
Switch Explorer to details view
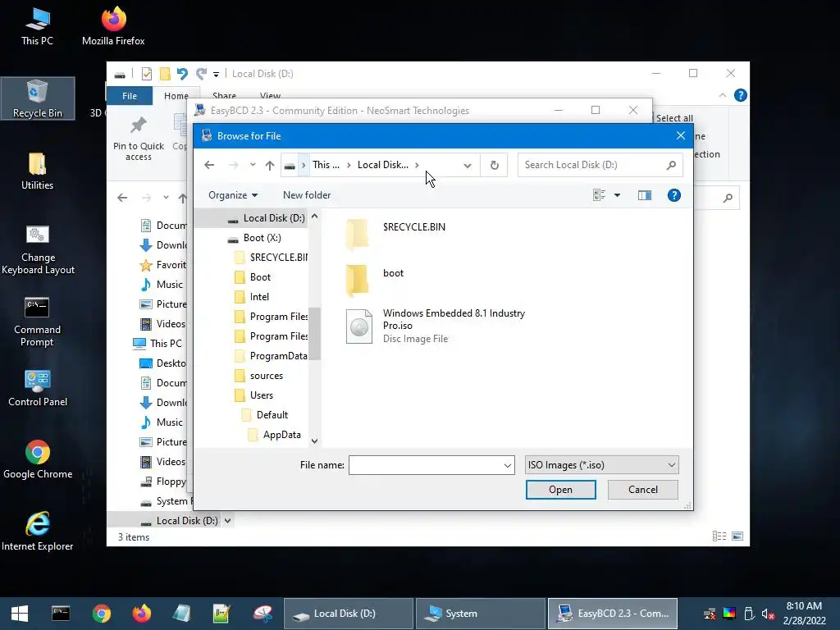719,536
